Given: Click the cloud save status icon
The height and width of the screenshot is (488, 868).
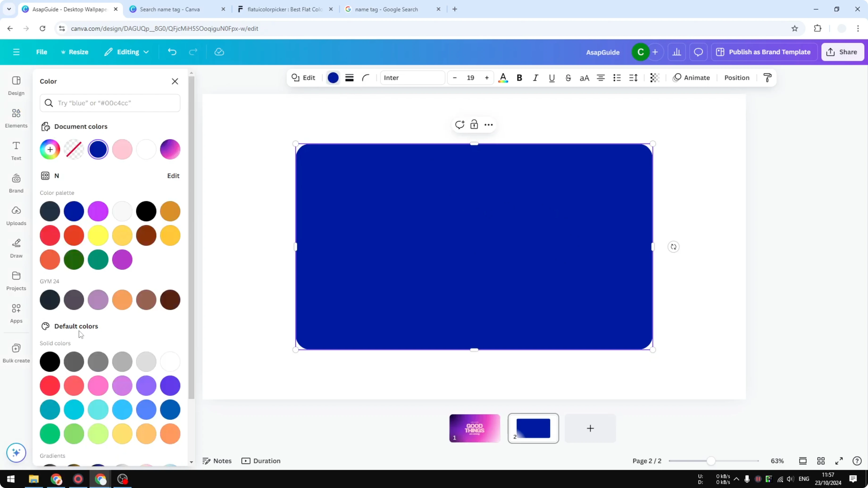Looking at the screenshot, I should [x=219, y=52].
